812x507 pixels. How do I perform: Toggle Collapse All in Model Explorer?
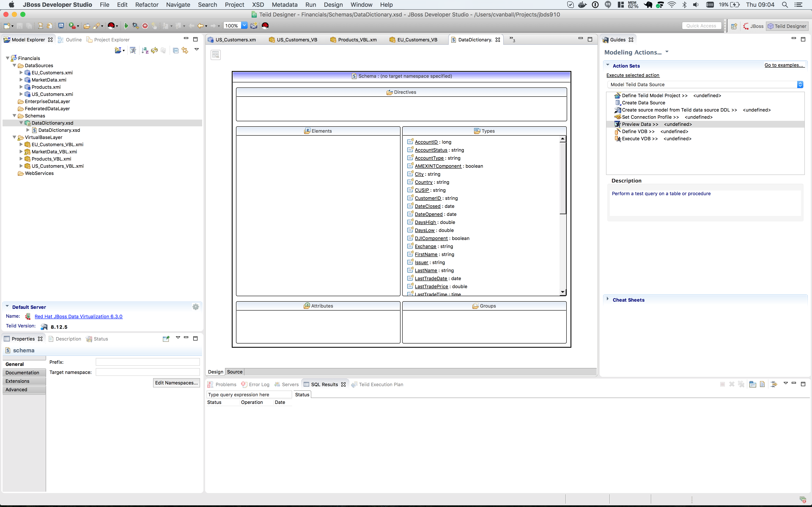tap(176, 50)
